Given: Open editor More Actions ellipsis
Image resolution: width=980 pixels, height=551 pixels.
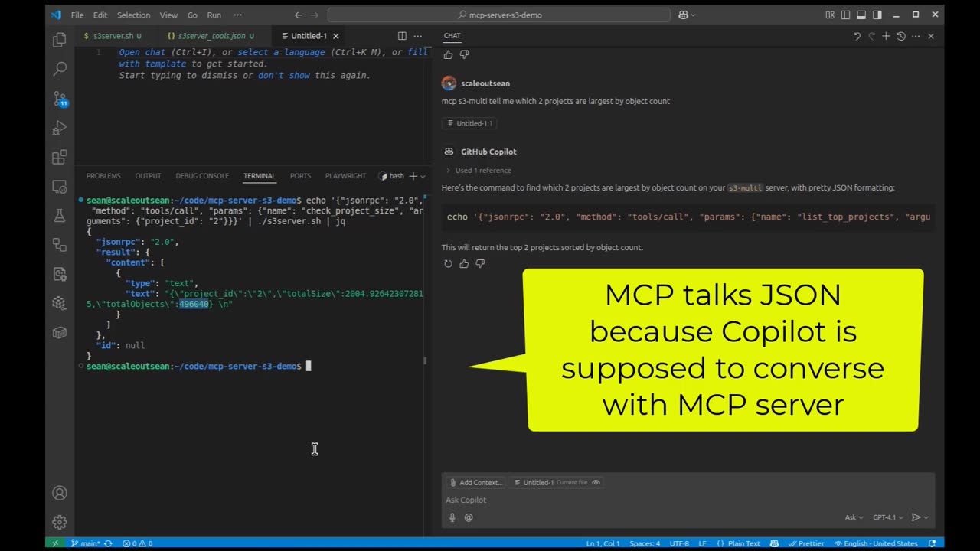Looking at the screenshot, I should click(417, 36).
